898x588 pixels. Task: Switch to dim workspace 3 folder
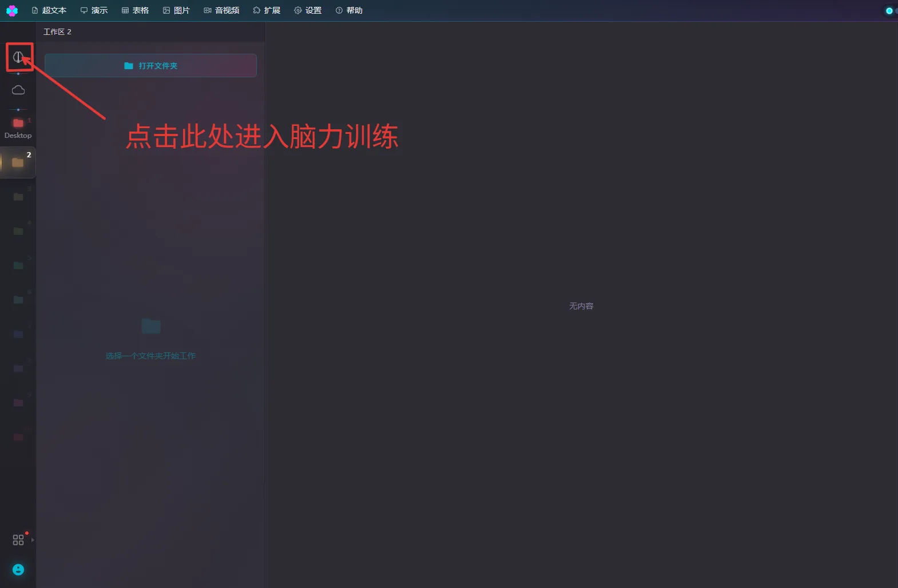click(18, 197)
